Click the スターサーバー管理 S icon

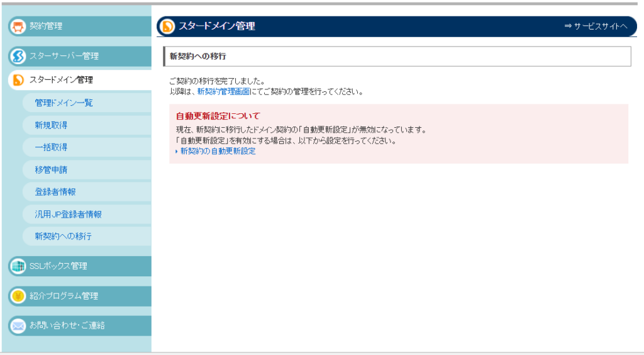[x=18, y=56]
